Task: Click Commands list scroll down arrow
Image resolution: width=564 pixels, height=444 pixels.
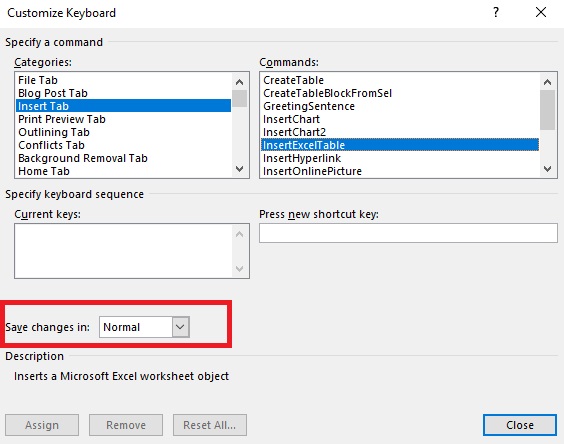Action: [547, 169]
